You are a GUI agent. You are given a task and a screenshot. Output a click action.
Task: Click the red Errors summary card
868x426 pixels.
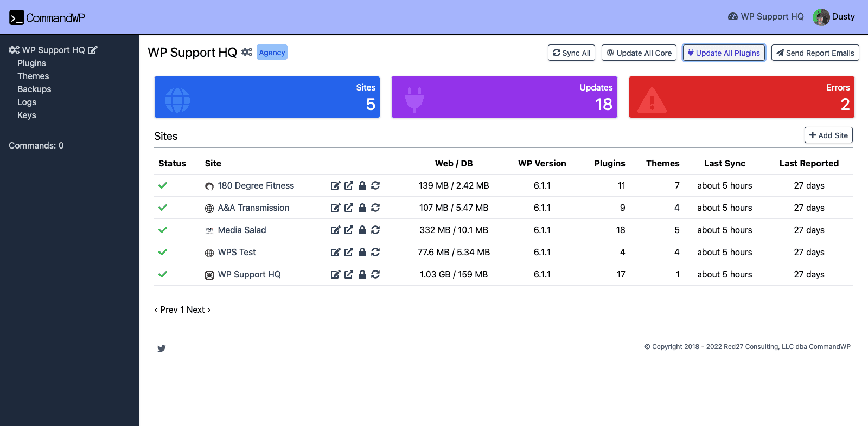tap(741, 97)
